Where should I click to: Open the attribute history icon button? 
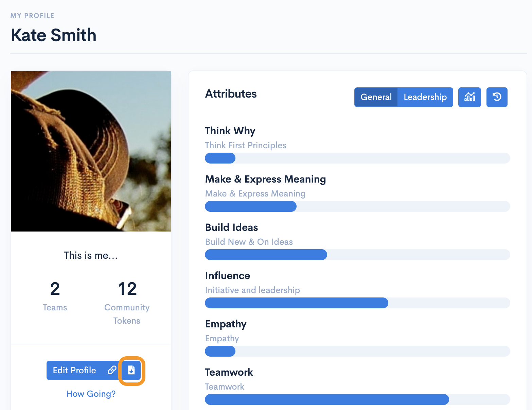497,97
